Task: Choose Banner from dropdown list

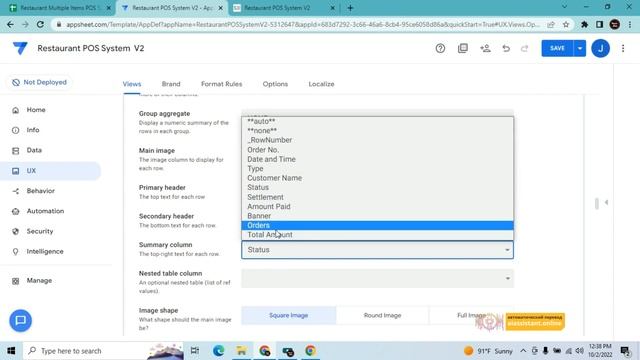Action: coord(378,216)
